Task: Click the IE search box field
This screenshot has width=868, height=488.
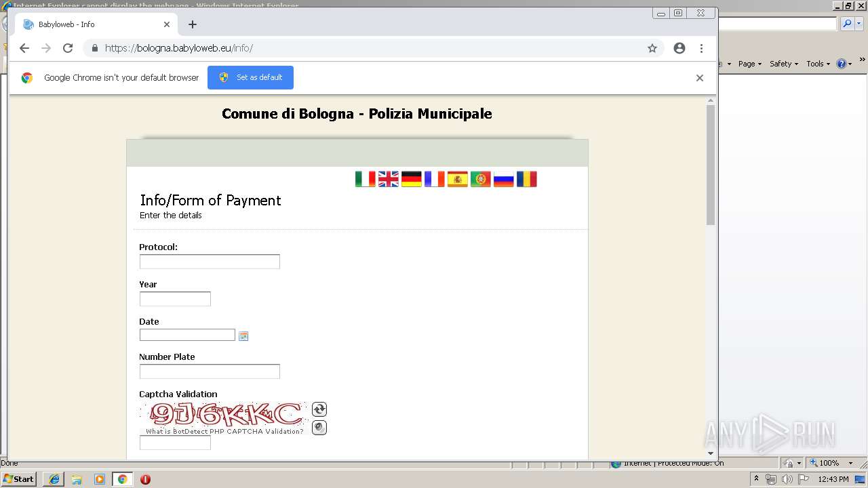Action: (x=778, y=24)
